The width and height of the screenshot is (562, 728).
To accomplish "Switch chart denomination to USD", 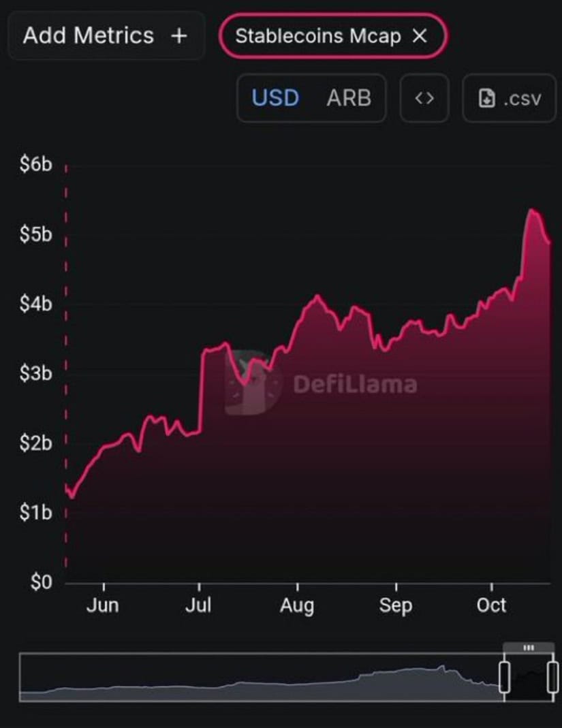I will [275, 98].
